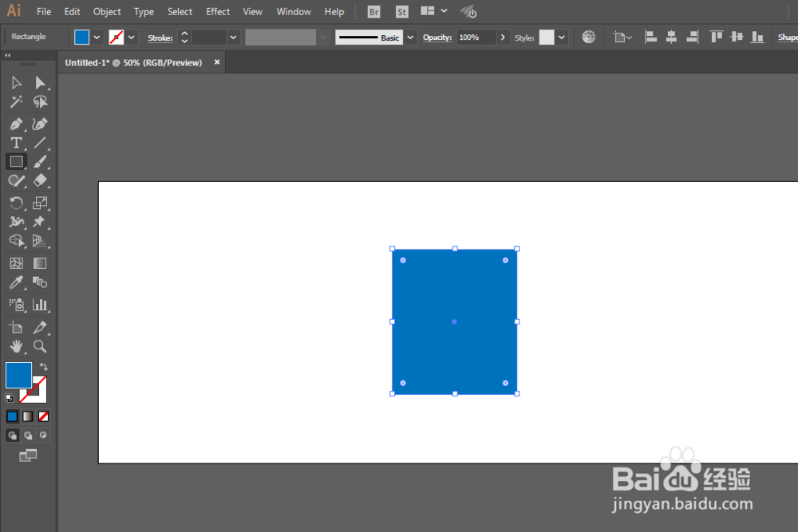Click the opacity 100% field
Image resolution: width=798 pixels, height=532 pixels.
coord(476,37)
